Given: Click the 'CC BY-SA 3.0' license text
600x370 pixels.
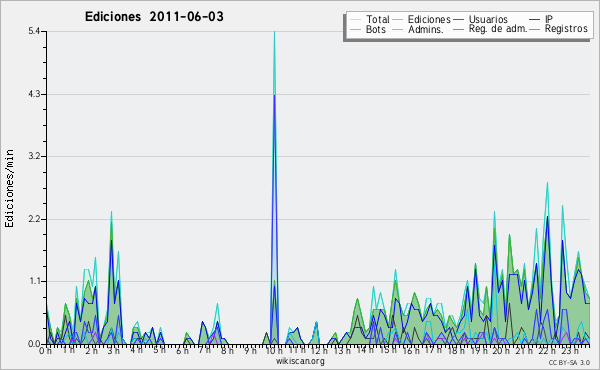Looking at the screenshot, I should [569, 363].
